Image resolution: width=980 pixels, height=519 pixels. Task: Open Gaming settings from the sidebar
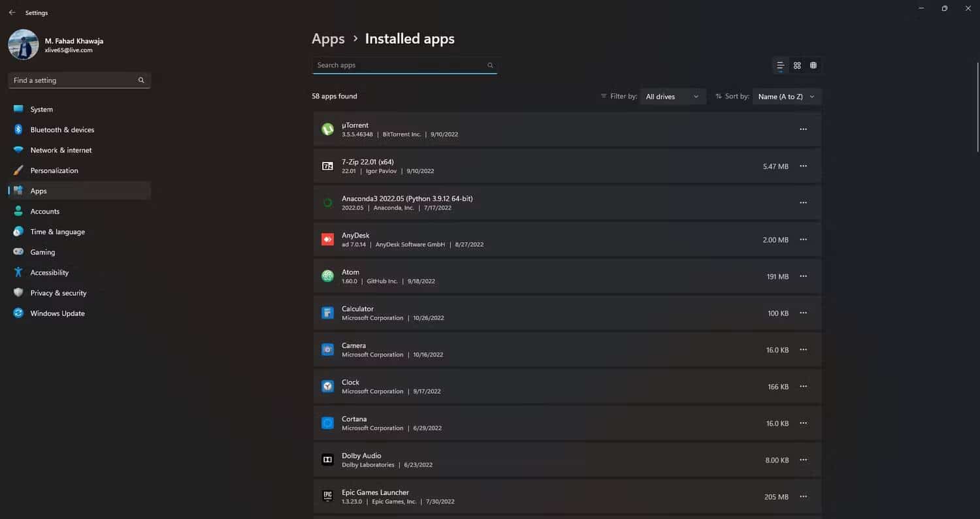[42, 252]
